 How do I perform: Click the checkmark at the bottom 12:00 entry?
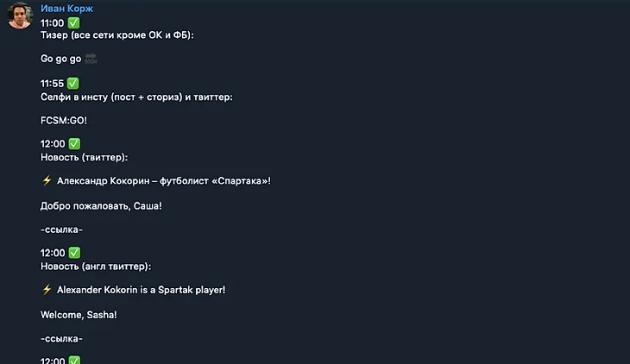(x=74, y=360)
